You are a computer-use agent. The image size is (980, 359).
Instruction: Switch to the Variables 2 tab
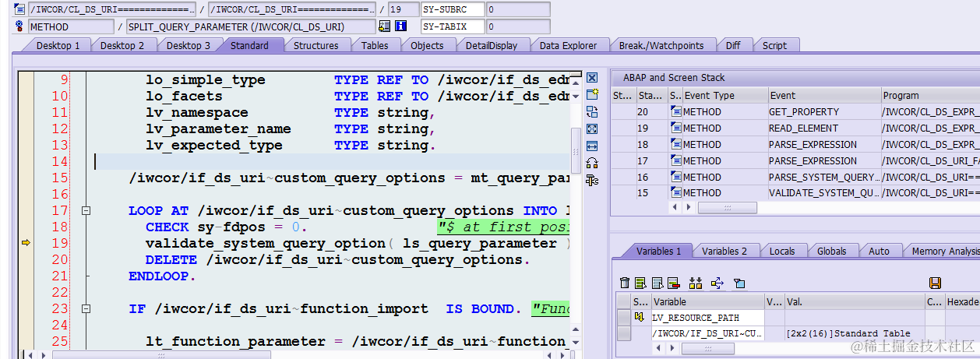pyautogui.click(x=724, y=251)
